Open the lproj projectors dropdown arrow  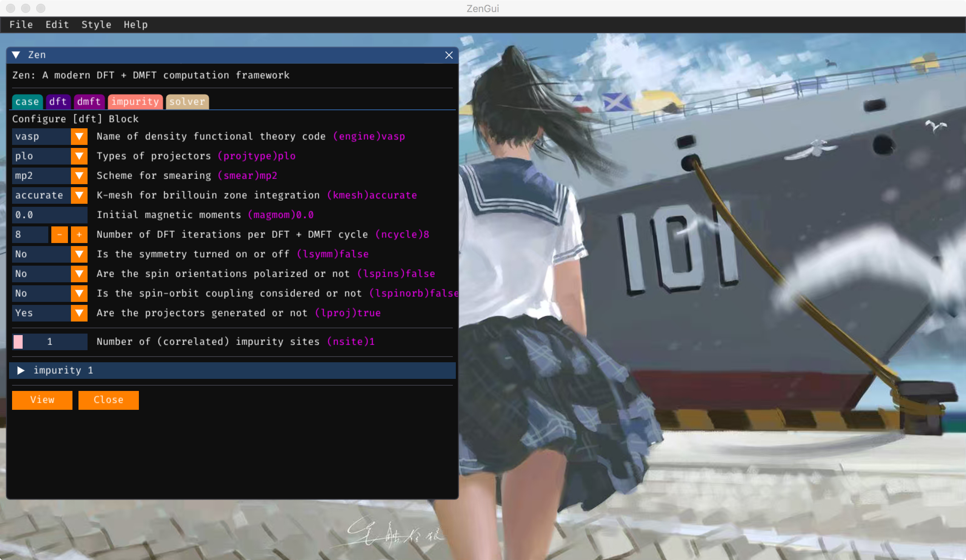[x=79, y=313]
